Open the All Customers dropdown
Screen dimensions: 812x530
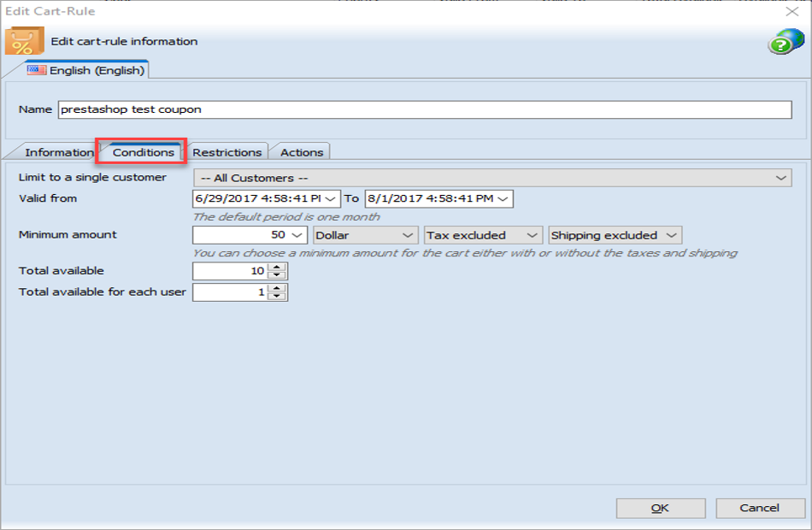(x=492, y=178)
